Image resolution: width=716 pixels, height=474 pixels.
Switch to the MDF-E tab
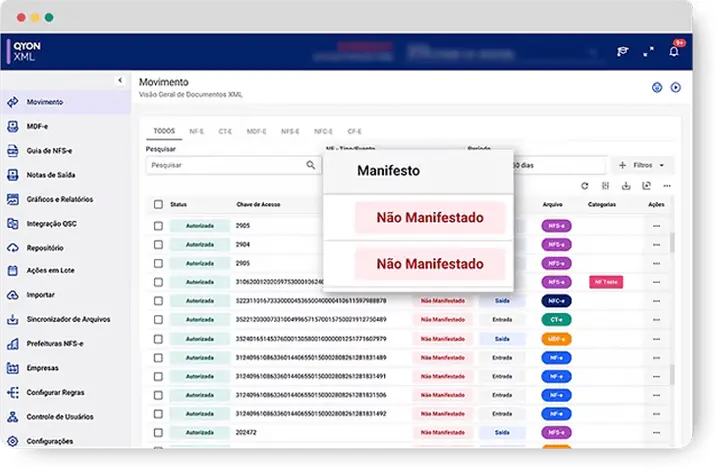click(x=257, y=131)
